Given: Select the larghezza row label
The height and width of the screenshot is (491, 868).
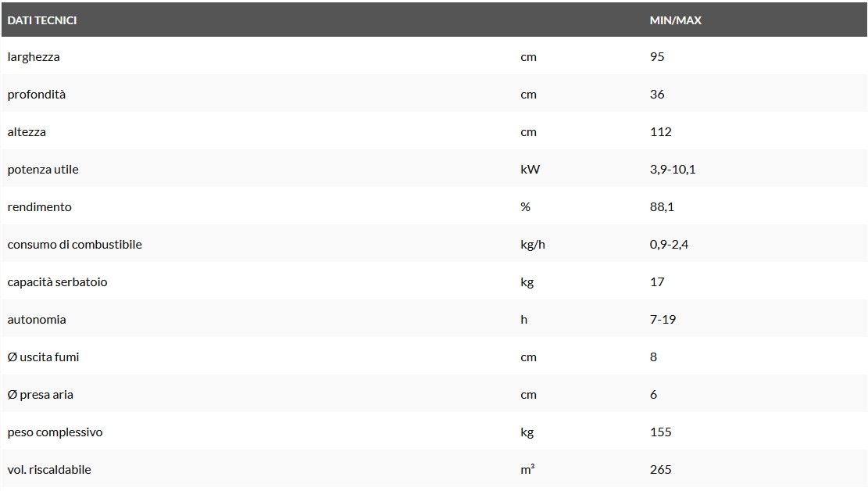Looking at the screenshot, I should click(34, 57).
